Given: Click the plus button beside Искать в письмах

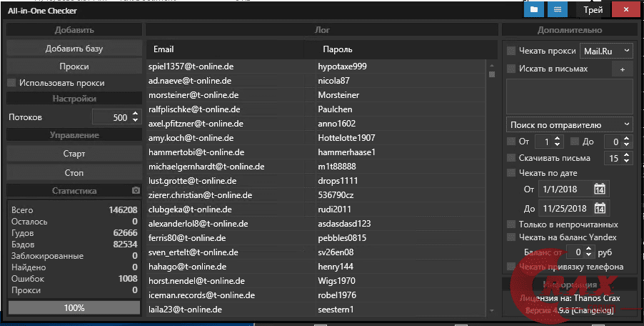Looking at the screenshot, I should 622,69.
